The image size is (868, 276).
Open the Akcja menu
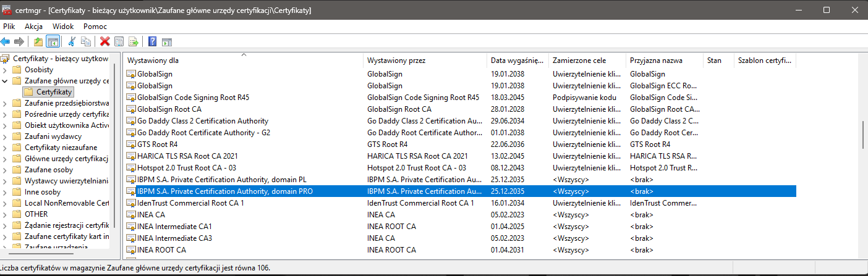(x=33, y=27)
